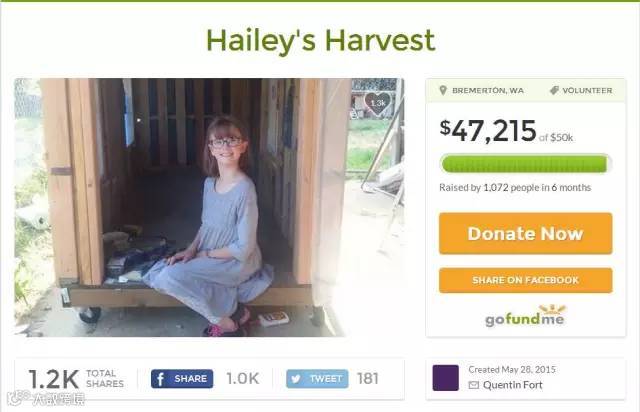The height and width of the screenshot is (412, 640).
Task: Click the Facebook f logo icon
Action: click(x=160, y=379)
